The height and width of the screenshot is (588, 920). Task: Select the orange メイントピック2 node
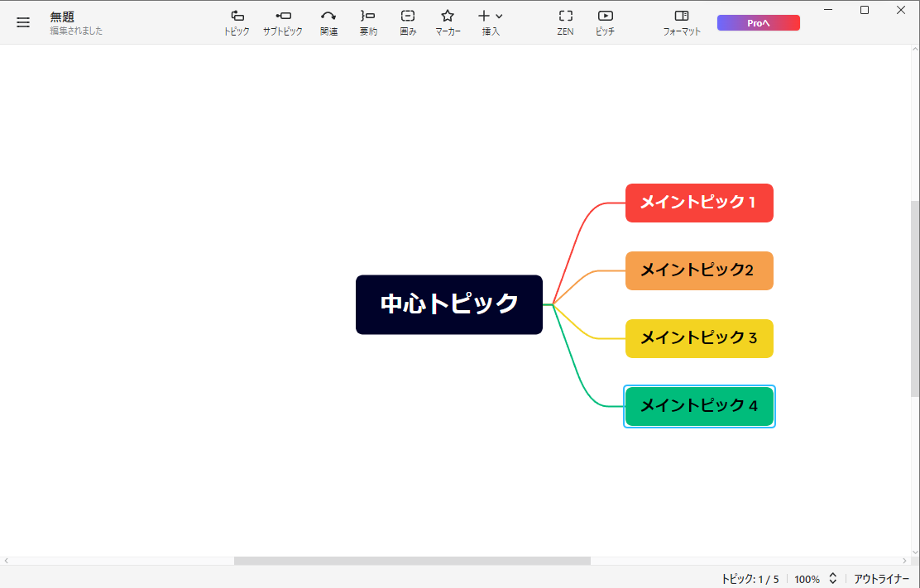(x=699, y=270)
